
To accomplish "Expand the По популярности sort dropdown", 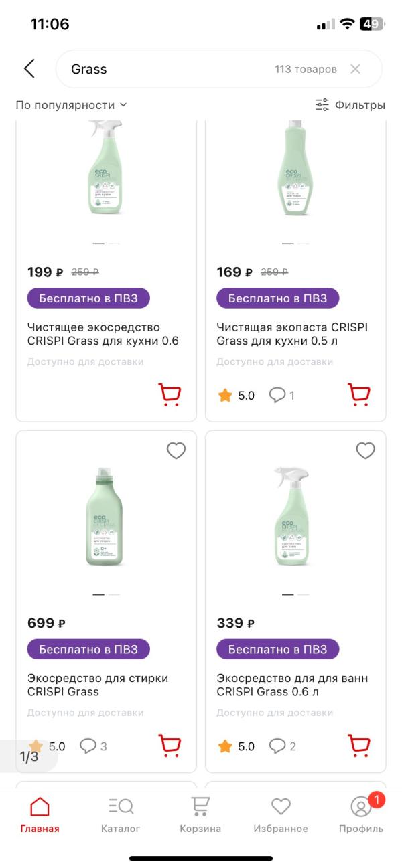I will [71, 105].
